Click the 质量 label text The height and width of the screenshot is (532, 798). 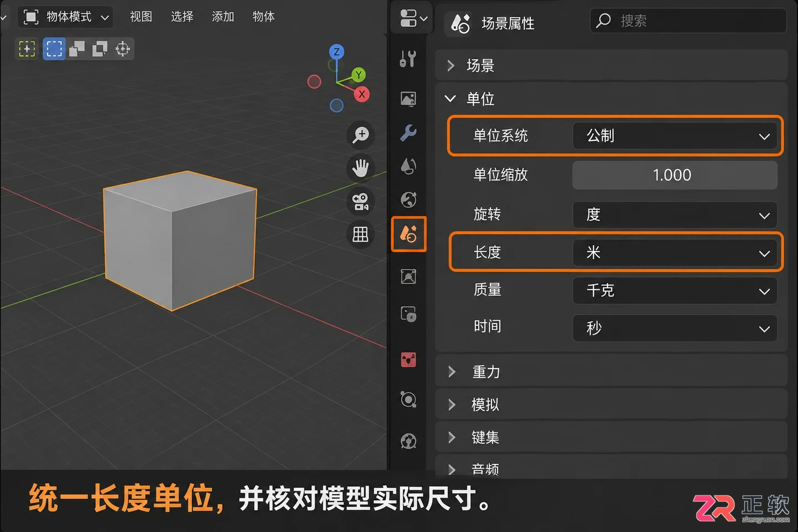coord(487,290)
